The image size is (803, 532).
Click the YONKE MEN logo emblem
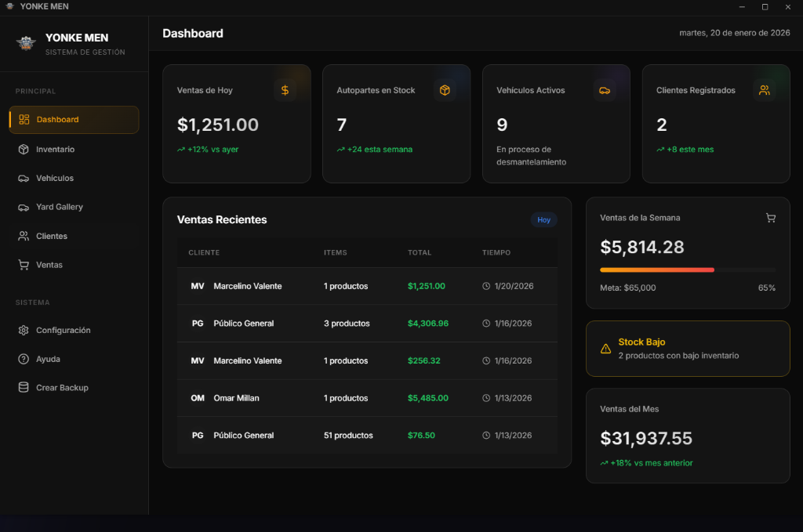[26, 43]
